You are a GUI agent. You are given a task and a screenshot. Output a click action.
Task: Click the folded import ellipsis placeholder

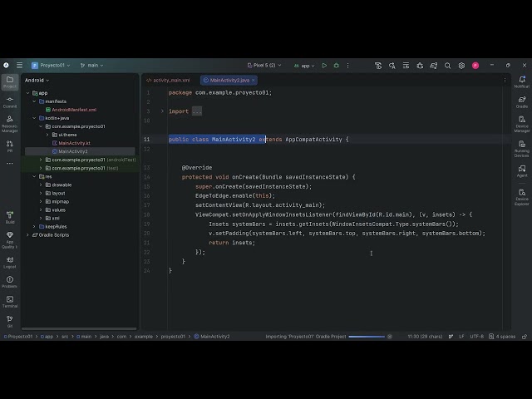tap(197, 111)
